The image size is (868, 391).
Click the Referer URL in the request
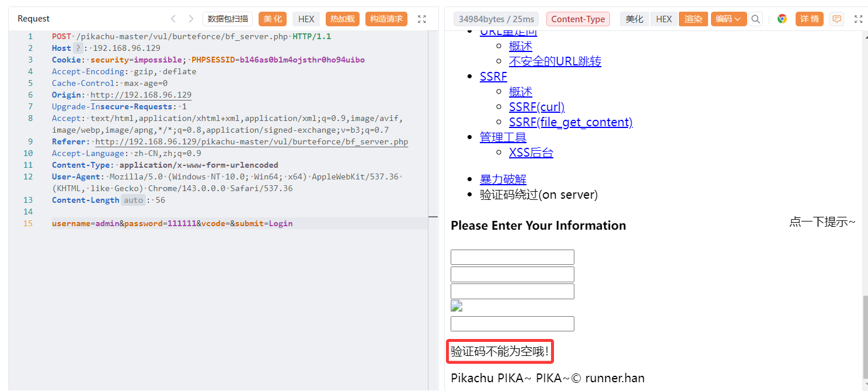pyautogui.click(x=252, y=141)
